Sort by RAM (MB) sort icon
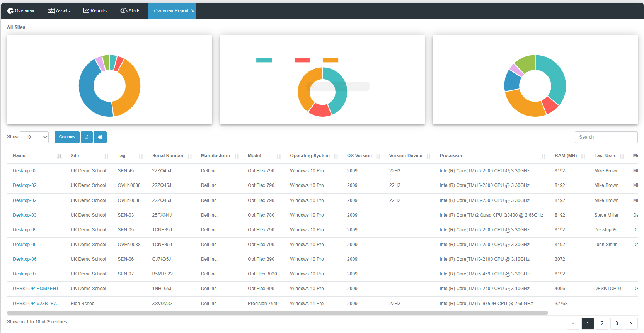Screen dimensions: 644x333 coord(583,156)
